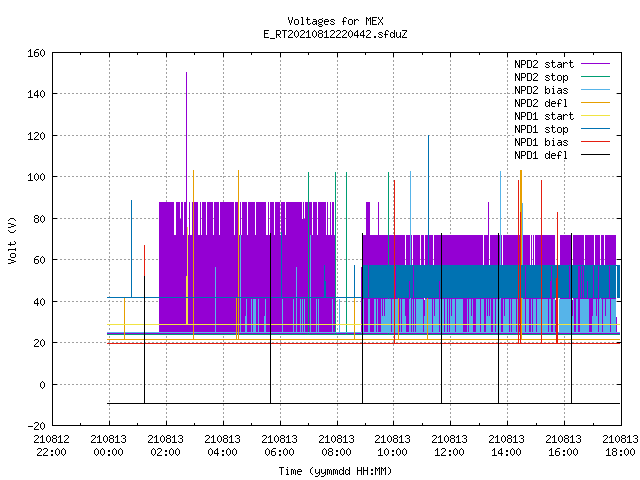Click the 210813 08:00 time tick label
The width and height of the screenshot is (640, 480).
coord(336,446)
